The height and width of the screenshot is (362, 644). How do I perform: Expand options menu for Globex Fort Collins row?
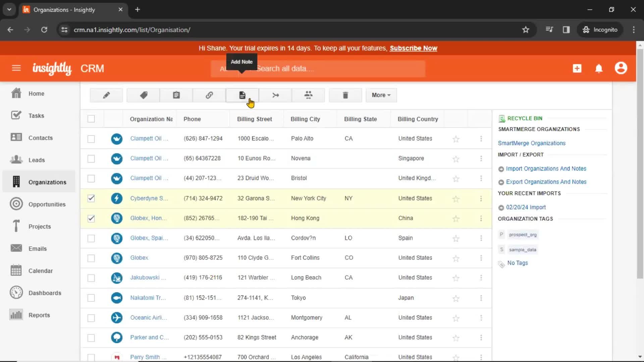(x=482, y=258)
